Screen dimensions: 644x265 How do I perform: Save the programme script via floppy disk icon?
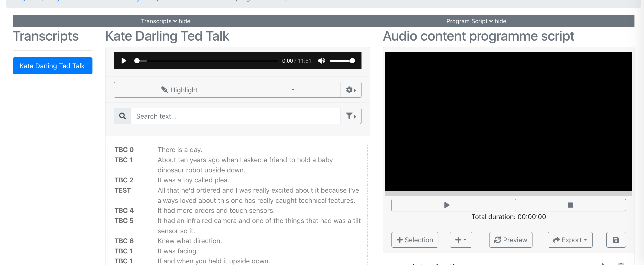tap(616, 240)
